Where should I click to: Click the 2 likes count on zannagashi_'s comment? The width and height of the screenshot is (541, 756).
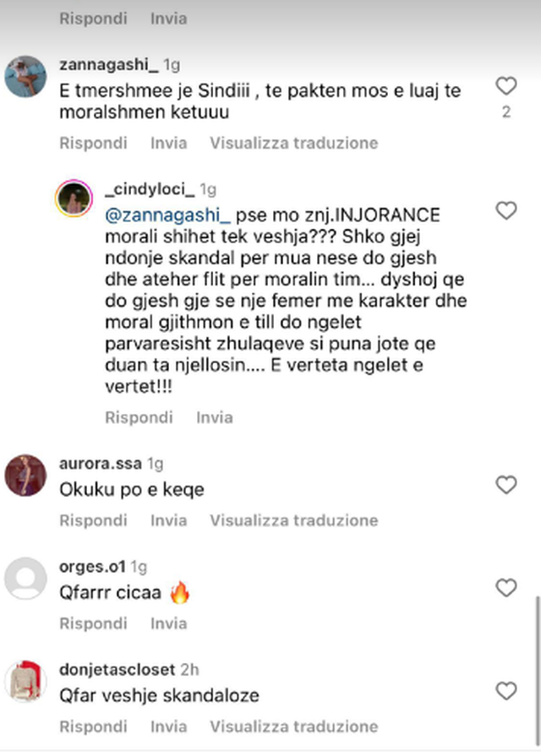[506, 113]
